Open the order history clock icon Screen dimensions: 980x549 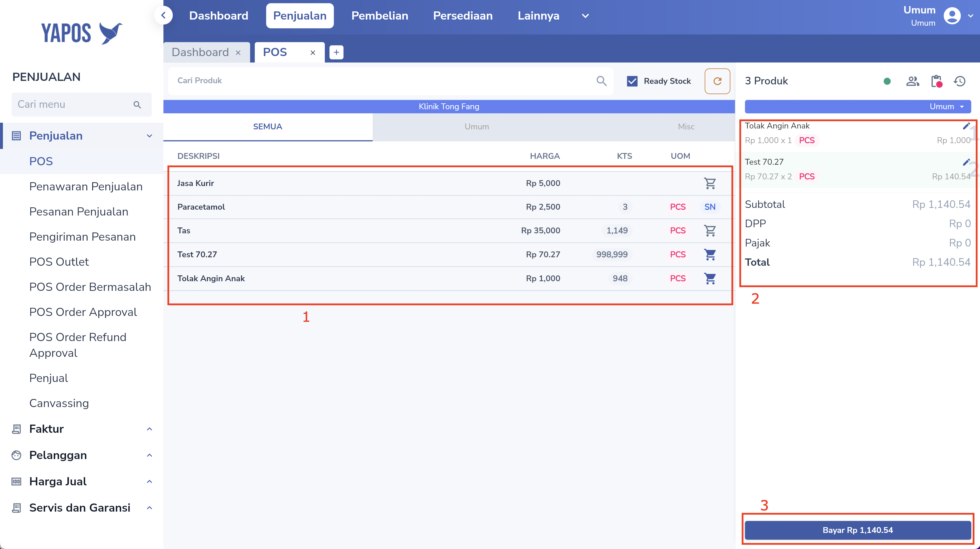(960, 81)
